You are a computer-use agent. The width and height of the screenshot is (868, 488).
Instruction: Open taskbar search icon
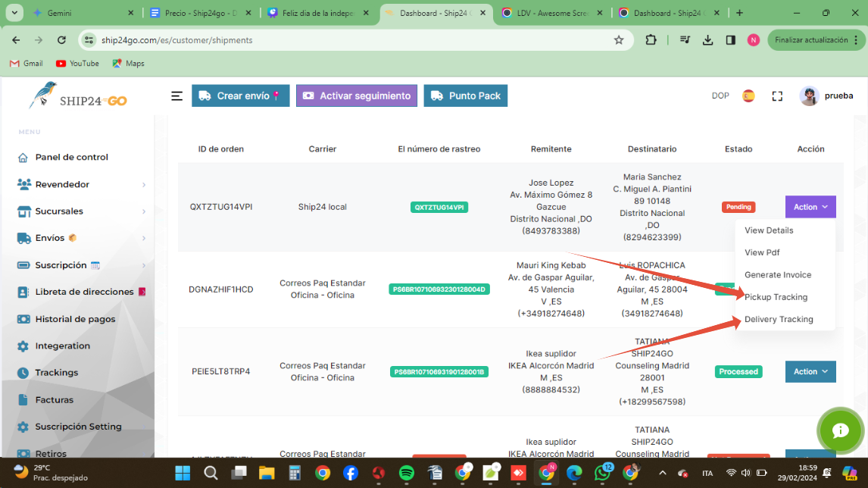tap(211, 473)
